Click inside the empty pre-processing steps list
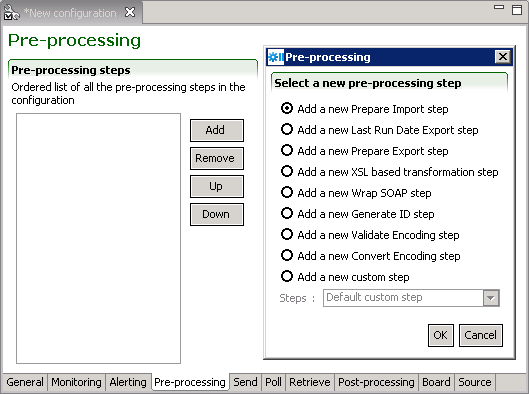529x394 pixels. coord(99,238)
